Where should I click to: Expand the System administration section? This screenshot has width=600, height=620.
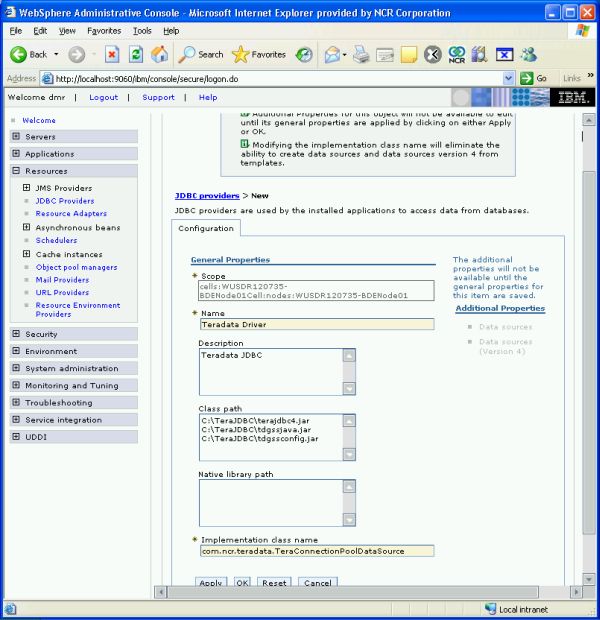pyautogui.click(x=16, y=368)
